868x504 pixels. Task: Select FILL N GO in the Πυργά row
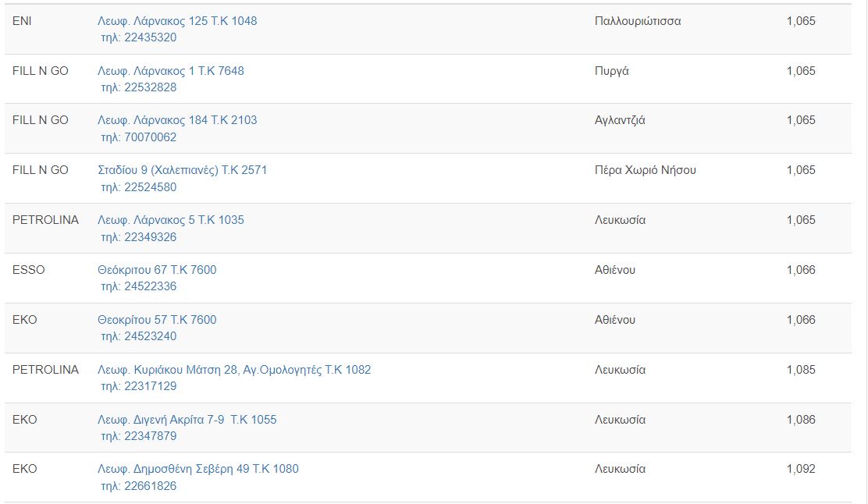[41, 71]
